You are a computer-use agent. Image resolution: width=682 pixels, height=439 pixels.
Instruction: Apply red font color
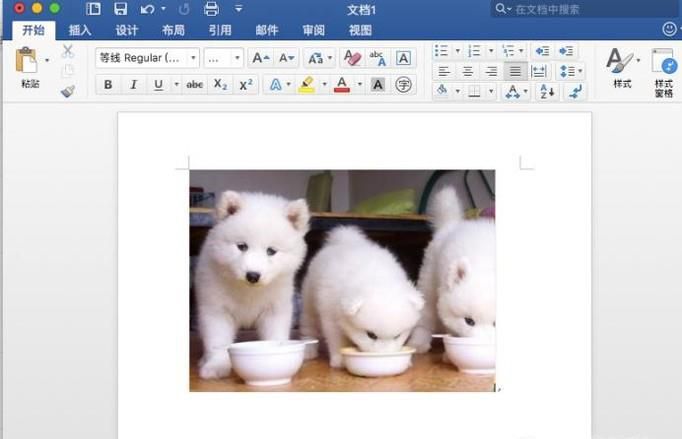pos(342,84)
